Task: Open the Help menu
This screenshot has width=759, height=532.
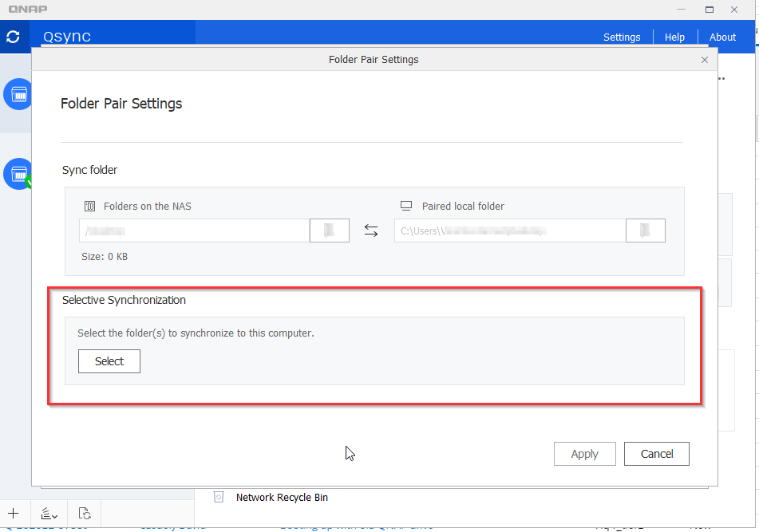Action: 674,37
